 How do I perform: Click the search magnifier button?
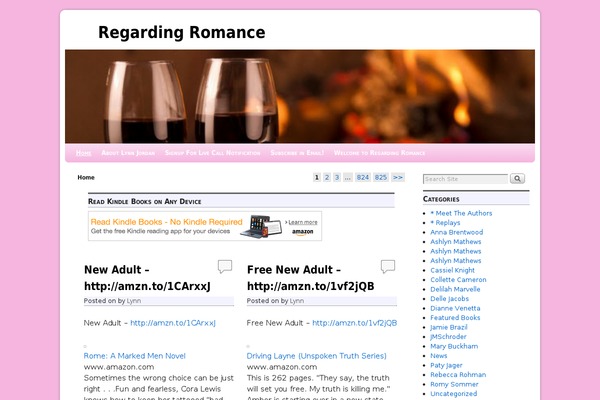[x=517, y=178]
